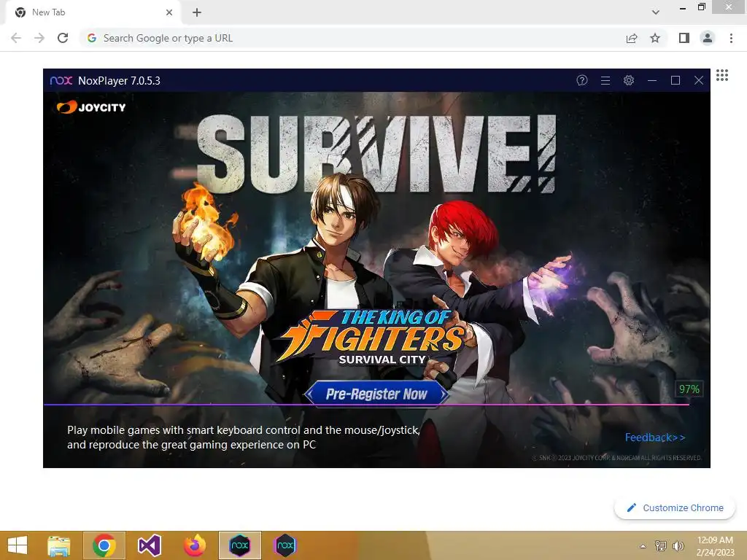Open network status tray icon
Image resolution: width=747 pixels, height=560 pixels.
point(661,545)
